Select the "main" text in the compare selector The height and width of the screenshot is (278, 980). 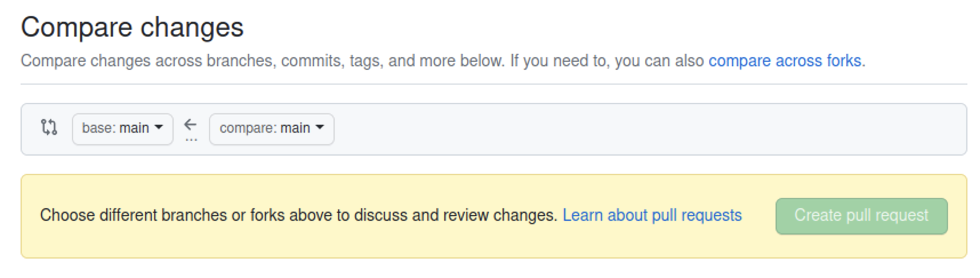[295, 128]
